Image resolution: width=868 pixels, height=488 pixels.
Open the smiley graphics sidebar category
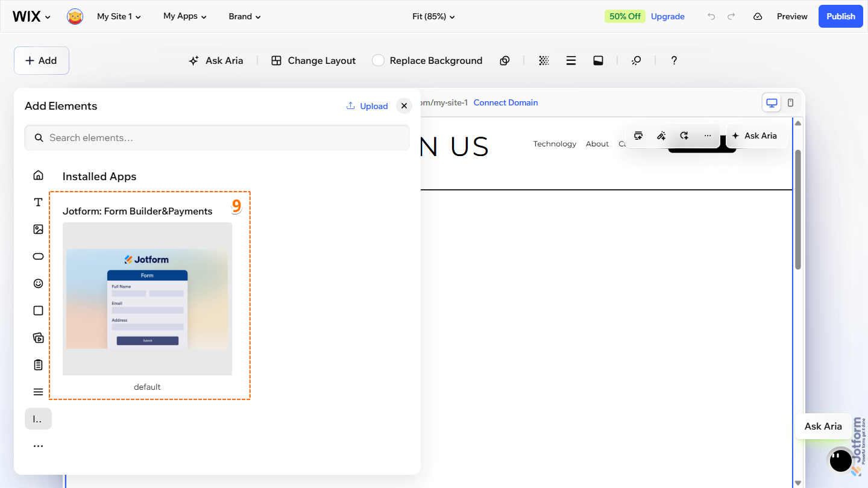[x=38, y=283]
